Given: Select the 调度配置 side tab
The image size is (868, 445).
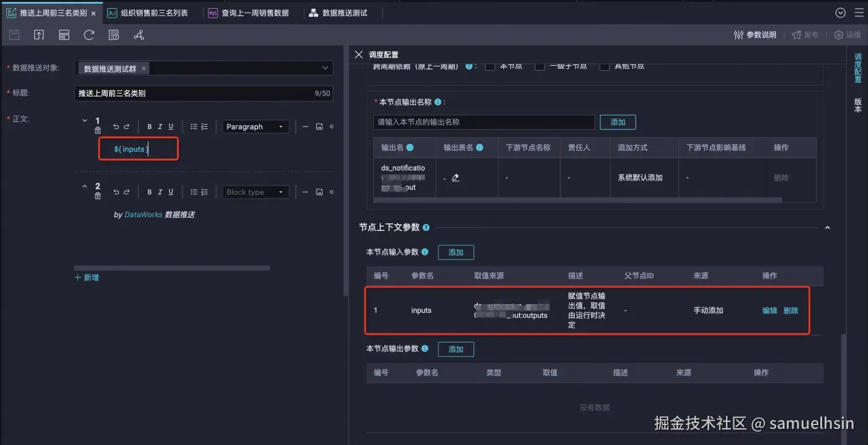Looking at the screenshot, I should tap(858, 68).
